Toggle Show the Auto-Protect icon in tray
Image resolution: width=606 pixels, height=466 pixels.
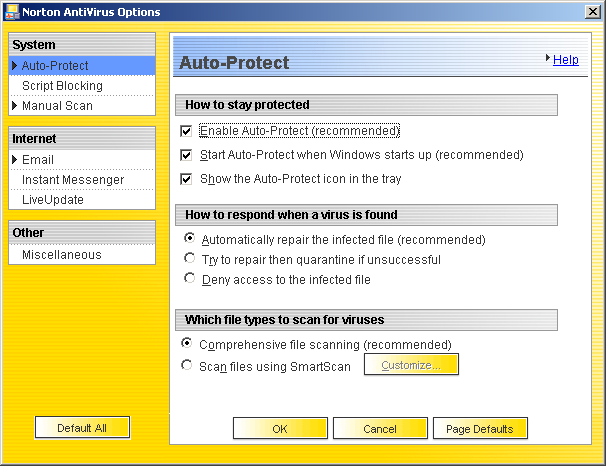[186, 179]
